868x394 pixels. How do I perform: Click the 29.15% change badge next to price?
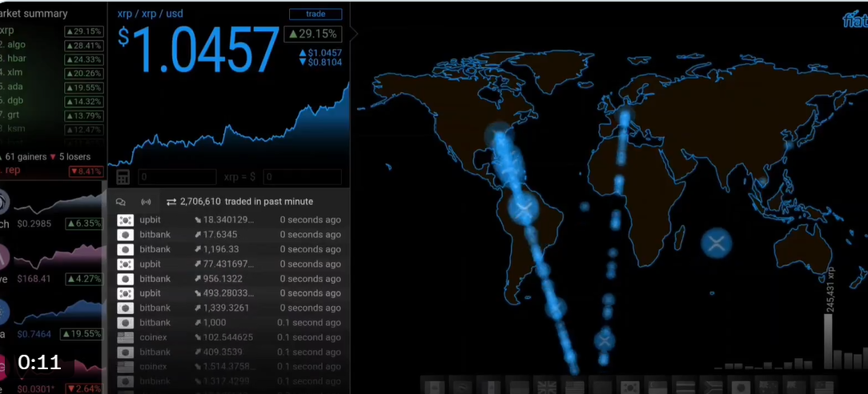313,34
